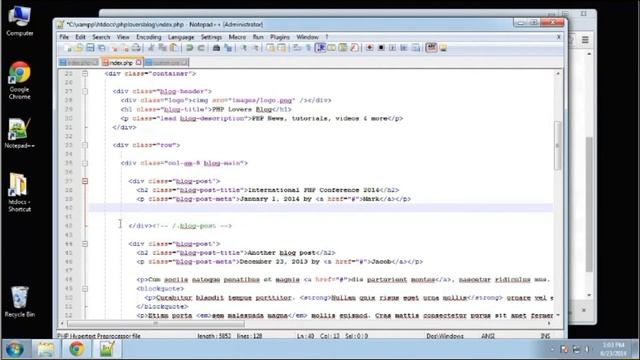Collapse the red fold marker at line 37
The image size is (640, 360).
[85, 181]
